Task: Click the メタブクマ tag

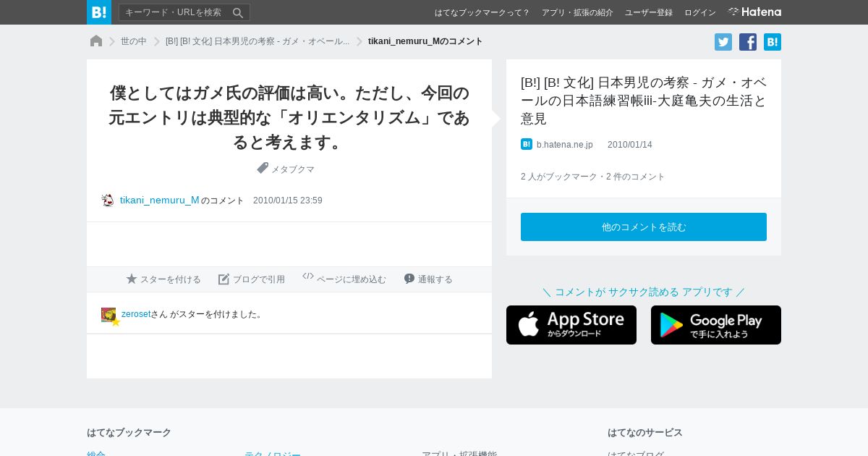Action: click(x=293, y=169)
